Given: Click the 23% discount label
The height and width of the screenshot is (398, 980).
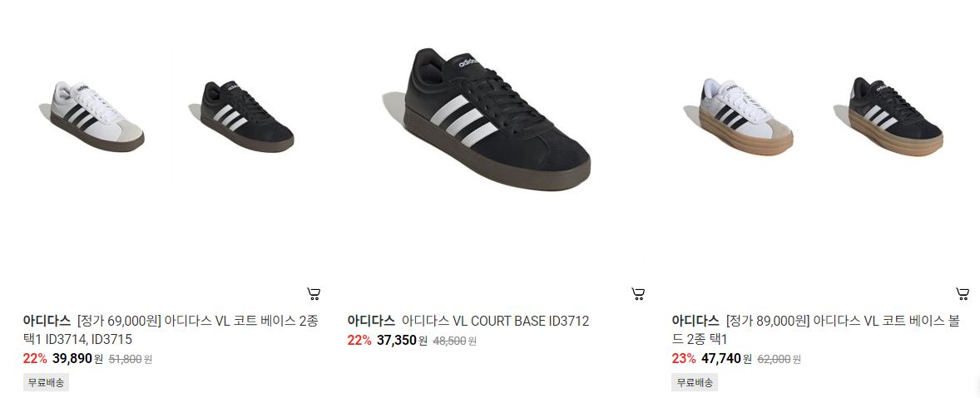Looking at the screenshot, I should [684, 359].
